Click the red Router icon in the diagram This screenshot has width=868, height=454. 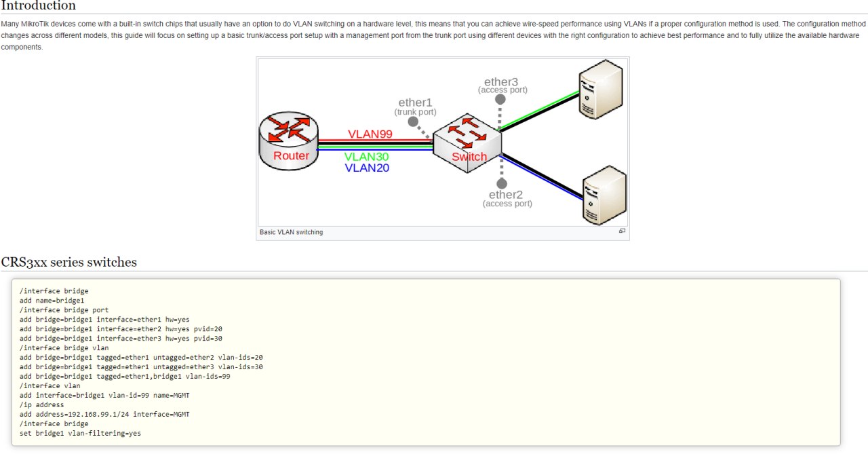pyautogui.click(x=288, y=142)
